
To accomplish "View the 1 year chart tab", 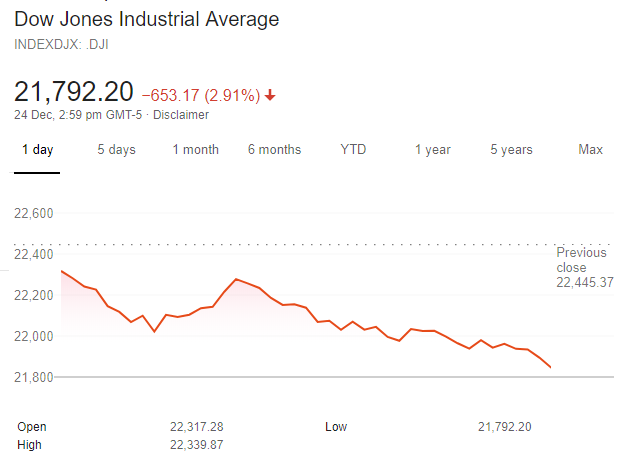I will 433,150.
